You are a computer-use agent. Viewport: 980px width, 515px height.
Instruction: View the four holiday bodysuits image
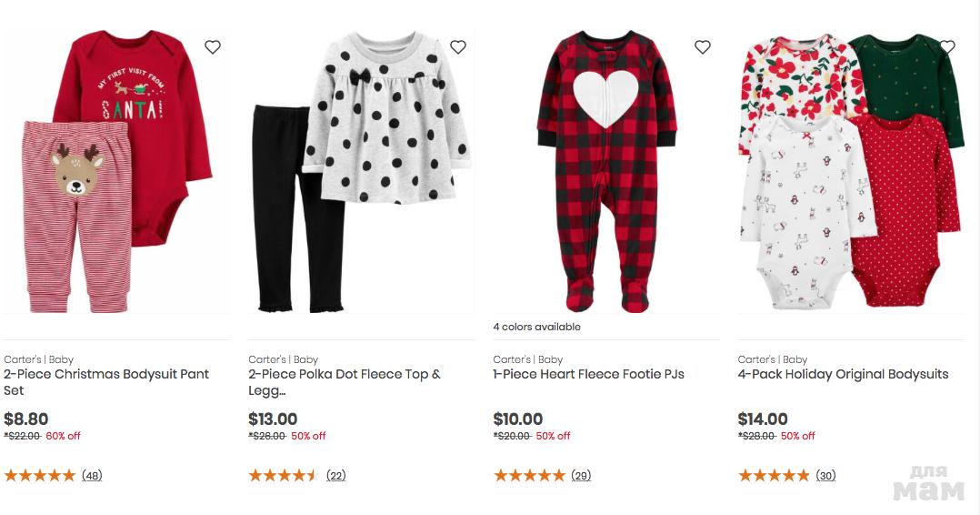pos(850,173)
